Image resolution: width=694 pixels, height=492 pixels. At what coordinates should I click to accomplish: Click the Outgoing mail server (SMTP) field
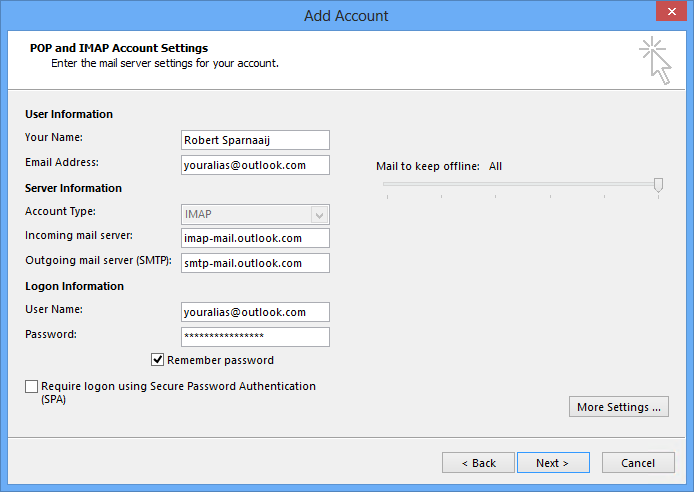tap(255, 263)
